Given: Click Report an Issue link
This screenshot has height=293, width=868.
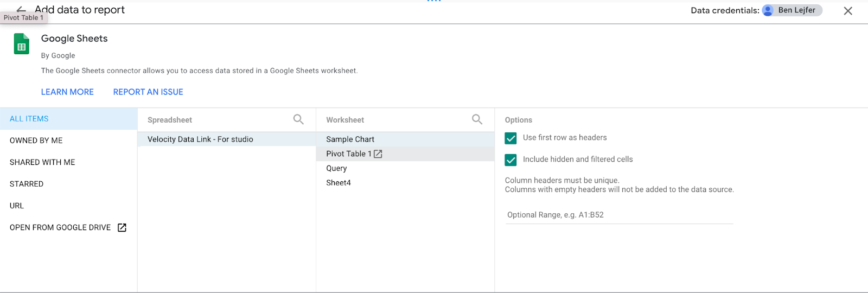Looking at the screenshot, I should click(148, 92).
